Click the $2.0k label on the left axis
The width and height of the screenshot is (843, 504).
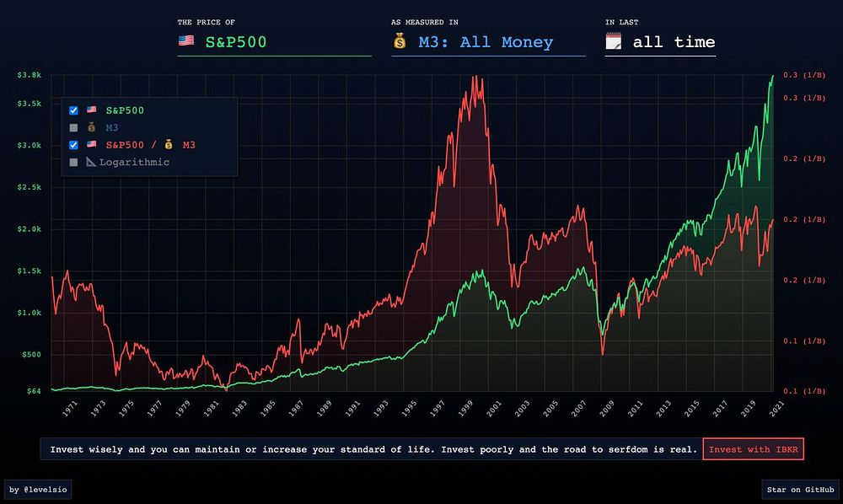pos(29,229)
